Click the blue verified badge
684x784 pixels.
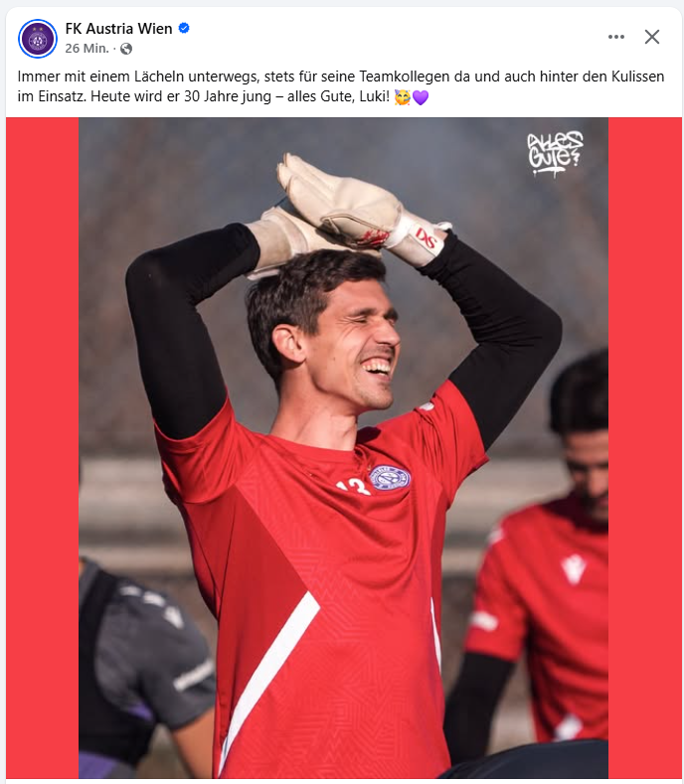(184, 28)
